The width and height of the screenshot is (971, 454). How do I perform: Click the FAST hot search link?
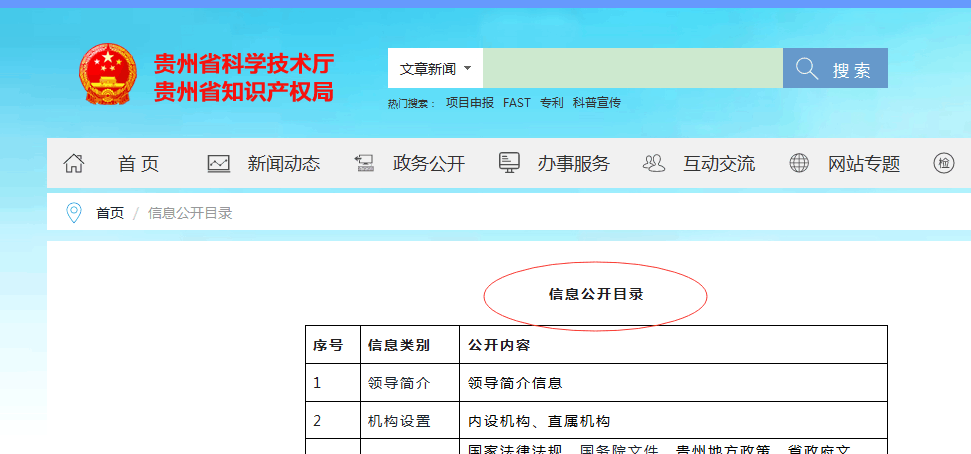(x=517, y=103)
